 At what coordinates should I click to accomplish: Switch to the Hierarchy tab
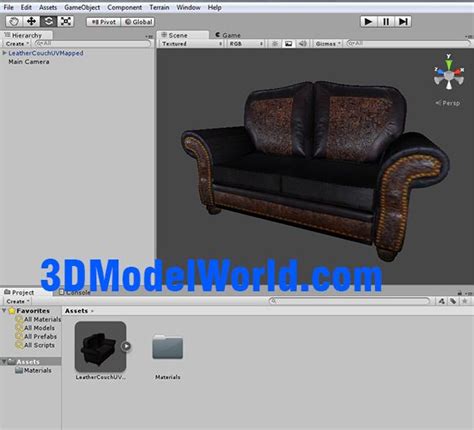pos(26,35)
